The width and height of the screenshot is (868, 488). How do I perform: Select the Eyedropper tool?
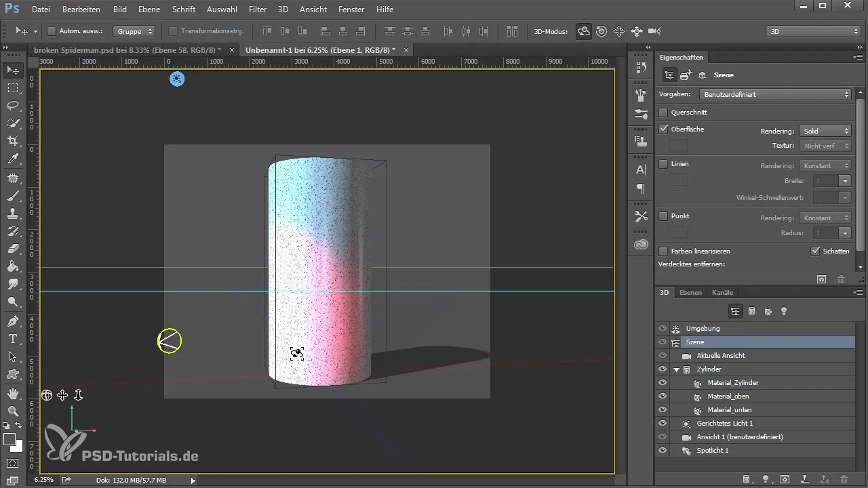(x=13, y=159)
